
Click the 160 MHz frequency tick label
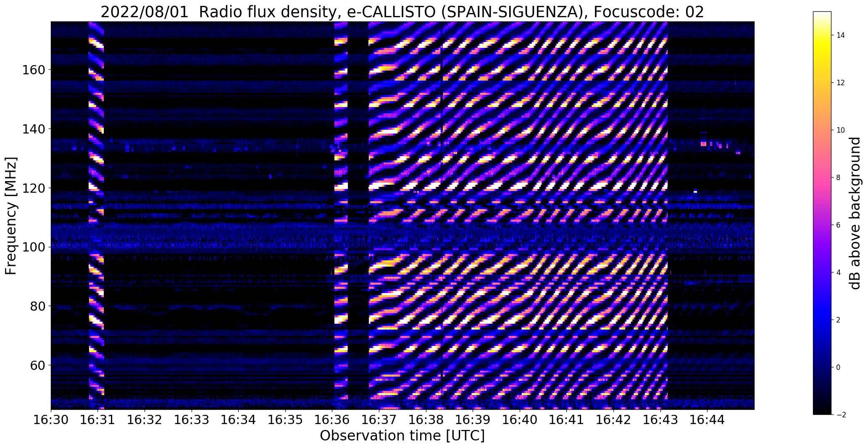point(34,70)
